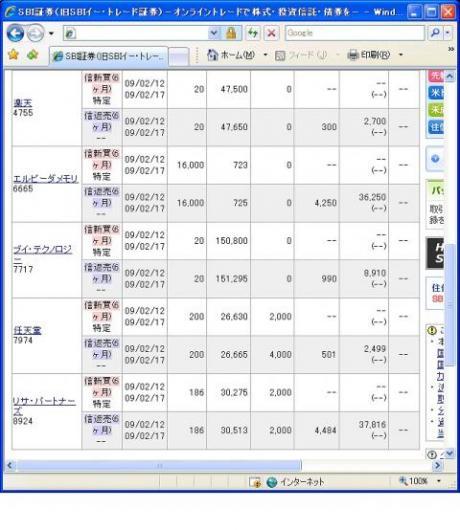The image size is (460, 530).
Task: Click the yellow exclamation notice icon
Action: 432,330
